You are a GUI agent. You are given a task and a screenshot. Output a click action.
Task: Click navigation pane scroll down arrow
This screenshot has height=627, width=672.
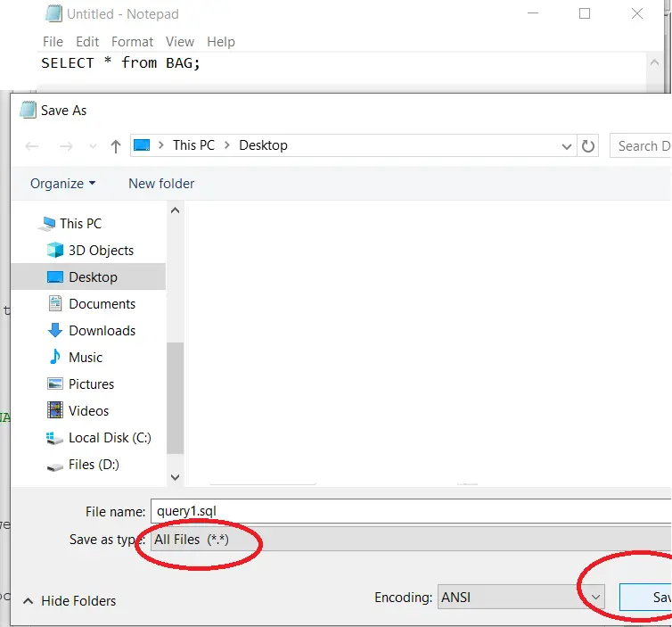pos(175,477)
